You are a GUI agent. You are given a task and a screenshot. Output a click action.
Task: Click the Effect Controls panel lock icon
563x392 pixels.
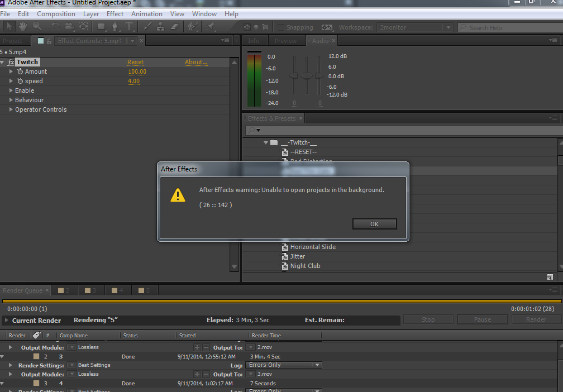pos(49,41)
